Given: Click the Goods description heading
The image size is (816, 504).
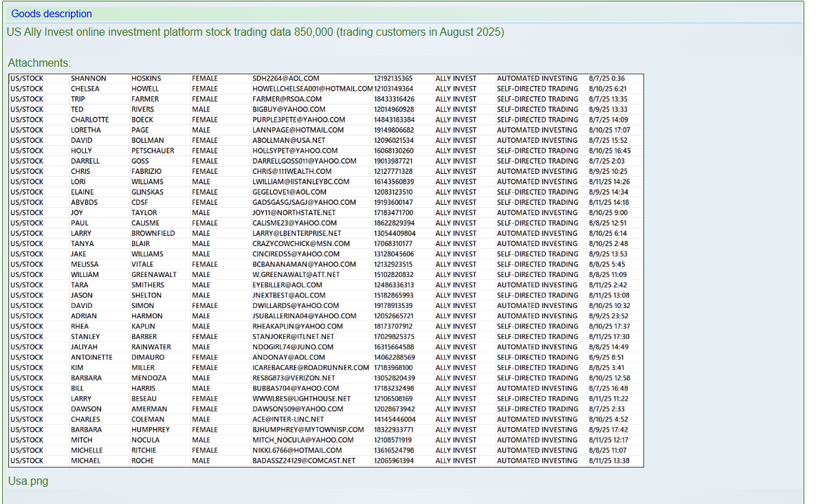Looking at the screenshot, I should tap(52, 14).
